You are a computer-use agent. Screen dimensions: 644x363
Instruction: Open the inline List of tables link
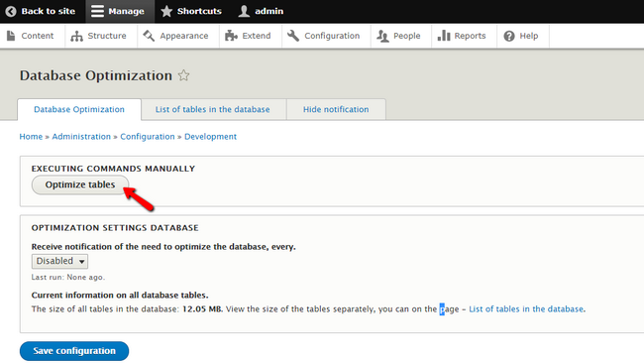point(526,309)
